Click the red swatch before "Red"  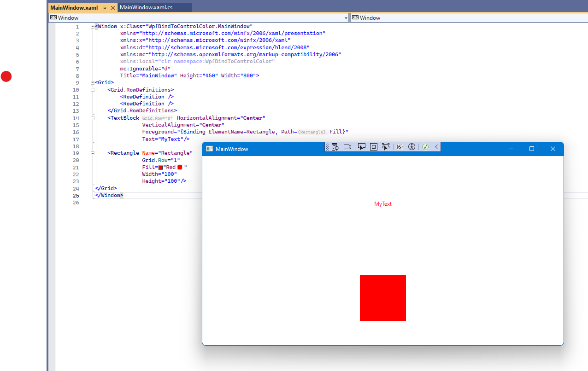160,168
